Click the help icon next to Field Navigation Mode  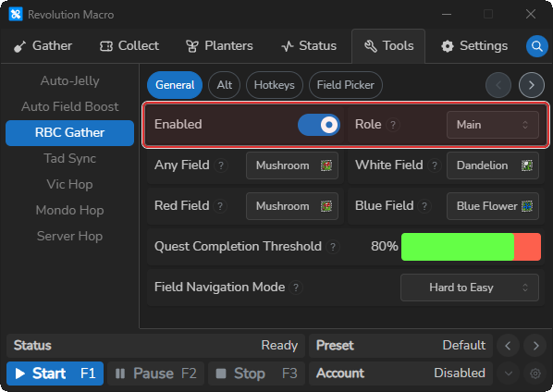[296, 288]
